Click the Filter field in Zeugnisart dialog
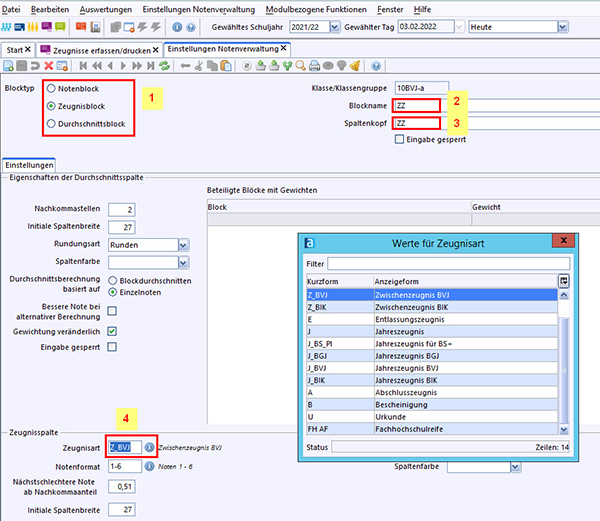This screenshot has width=600, height=521. click(448, 264)
